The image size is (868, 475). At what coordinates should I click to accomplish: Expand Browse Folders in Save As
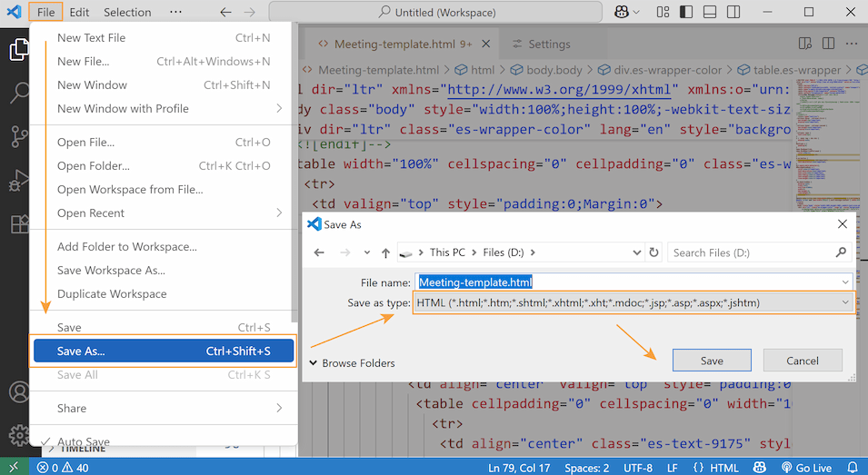click(352, 362)
